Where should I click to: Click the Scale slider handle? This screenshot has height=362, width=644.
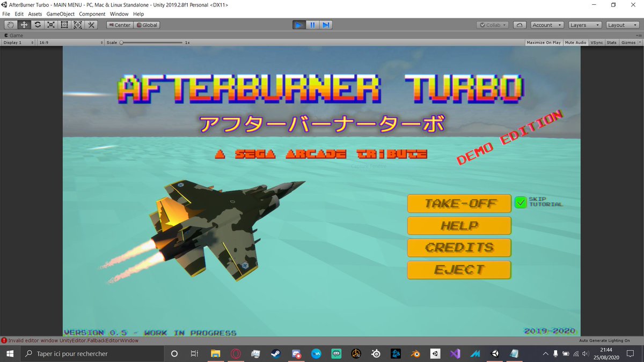click(x=122, y=42)
